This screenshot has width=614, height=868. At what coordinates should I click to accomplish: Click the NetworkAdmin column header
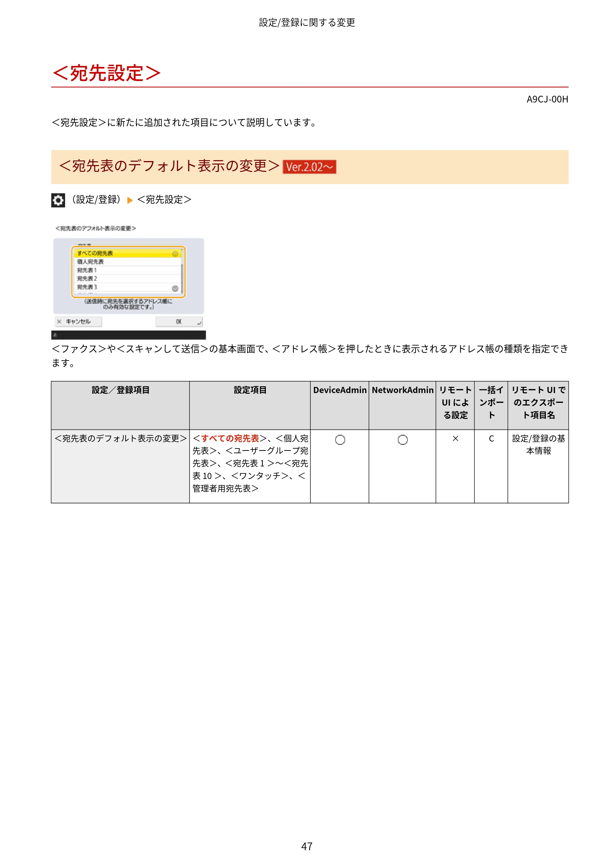coord(402,405)
